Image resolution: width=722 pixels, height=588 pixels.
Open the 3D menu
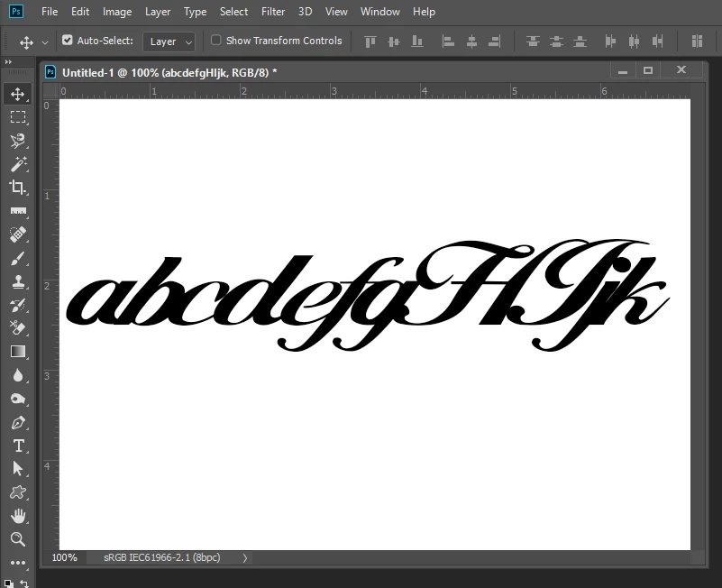click(305, 12)
